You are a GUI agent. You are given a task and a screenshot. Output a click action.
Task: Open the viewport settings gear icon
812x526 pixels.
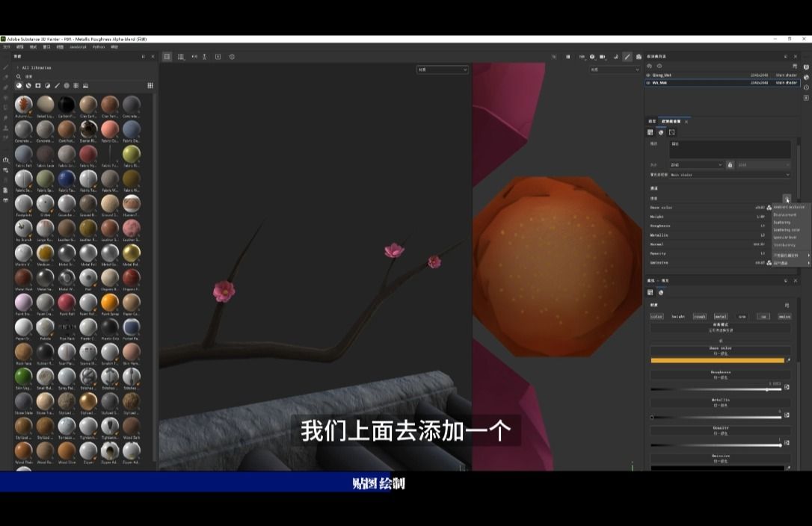click(x=232, y=57)
